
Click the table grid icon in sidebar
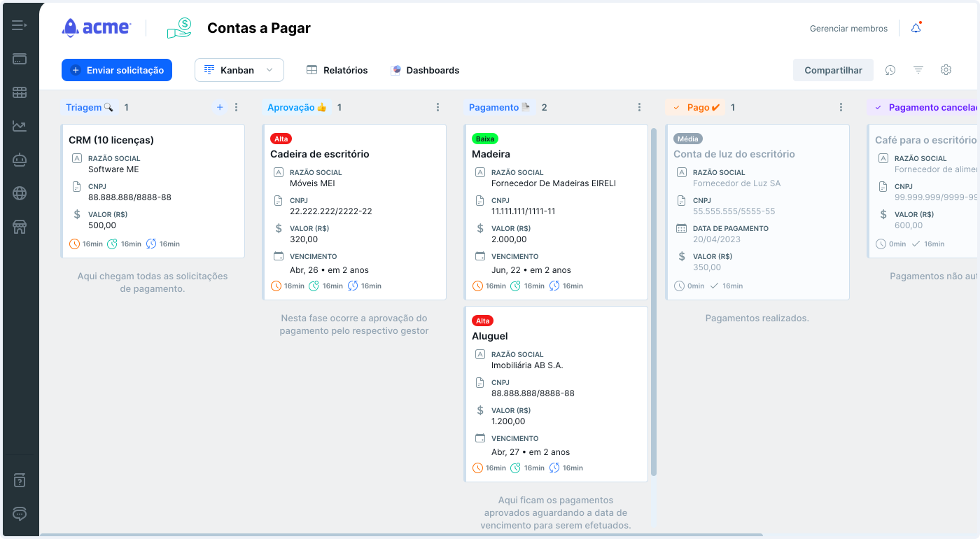[x=20, y=92]
